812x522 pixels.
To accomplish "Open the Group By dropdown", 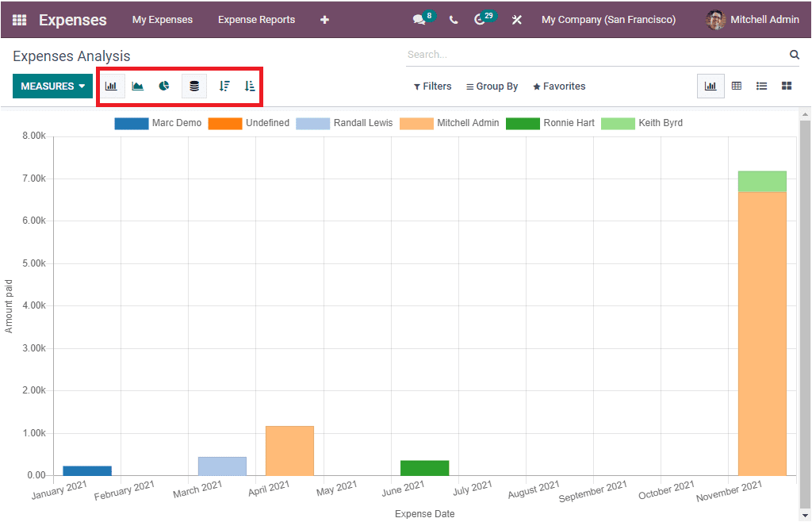I will [x=492, y=86].
